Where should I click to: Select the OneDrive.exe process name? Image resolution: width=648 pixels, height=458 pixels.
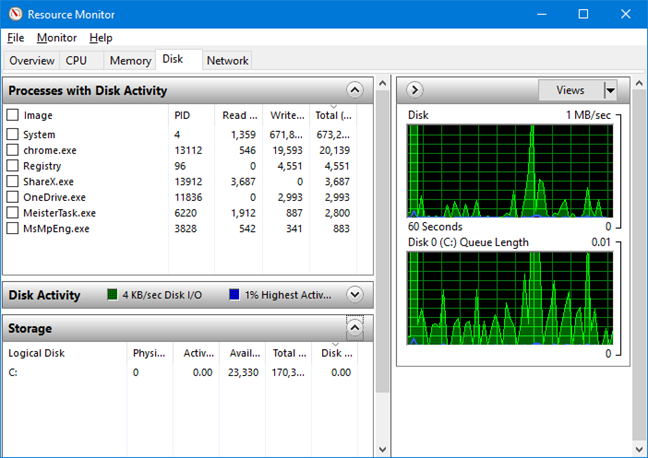click(x=55, y=198)
